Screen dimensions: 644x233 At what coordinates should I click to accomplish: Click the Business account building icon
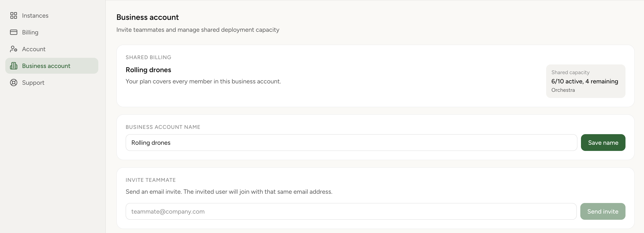coord(14,66)
